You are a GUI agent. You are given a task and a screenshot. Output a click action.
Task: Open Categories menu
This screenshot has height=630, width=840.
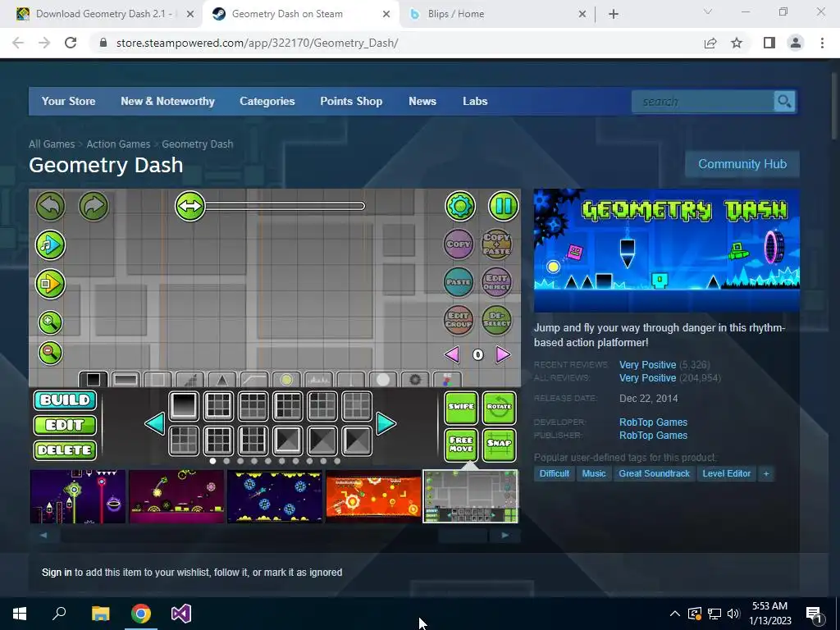click(x=267, y=101)
